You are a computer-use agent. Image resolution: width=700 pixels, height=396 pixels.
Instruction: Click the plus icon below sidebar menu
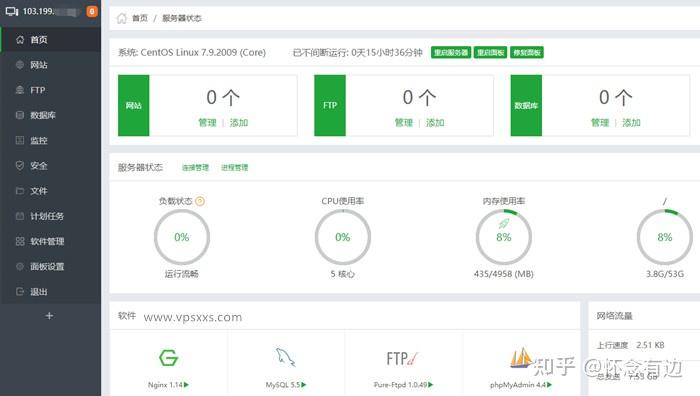pos(49,316)
